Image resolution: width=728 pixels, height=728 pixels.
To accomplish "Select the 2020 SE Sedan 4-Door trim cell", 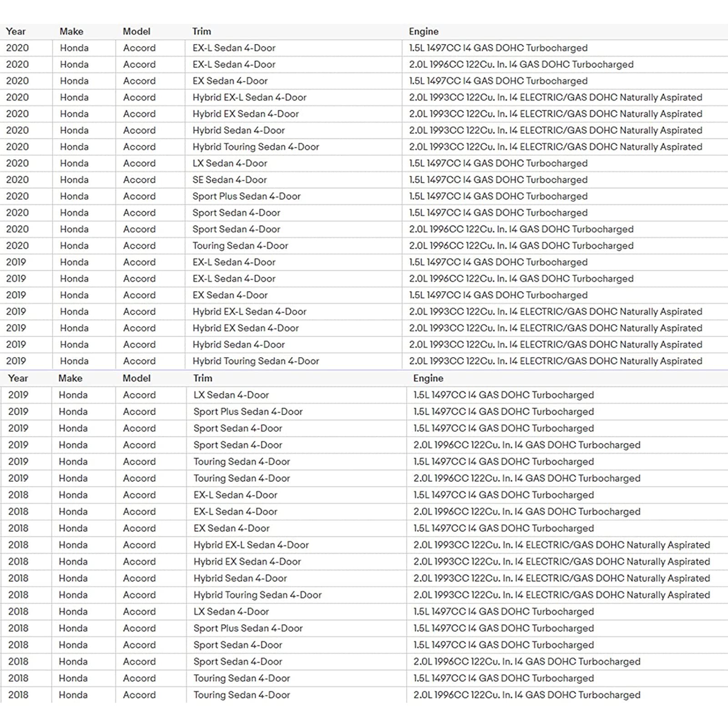I will point(293,180).
